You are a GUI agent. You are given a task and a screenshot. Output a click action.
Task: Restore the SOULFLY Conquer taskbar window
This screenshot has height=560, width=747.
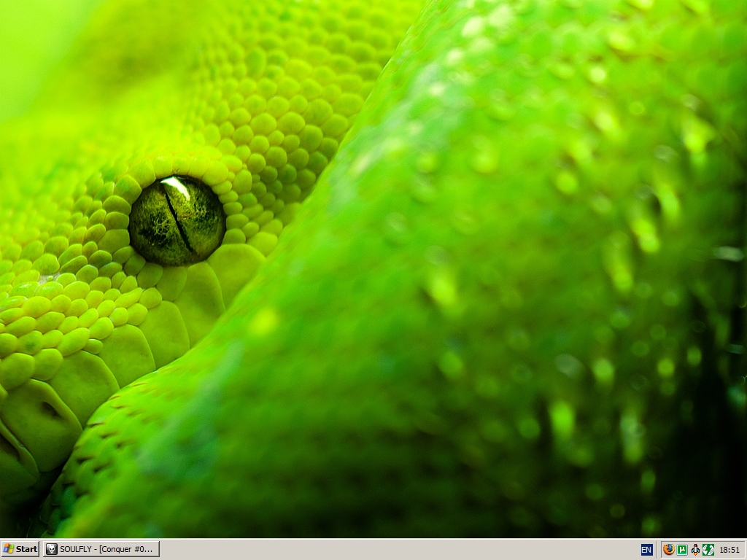coord(101,549)
